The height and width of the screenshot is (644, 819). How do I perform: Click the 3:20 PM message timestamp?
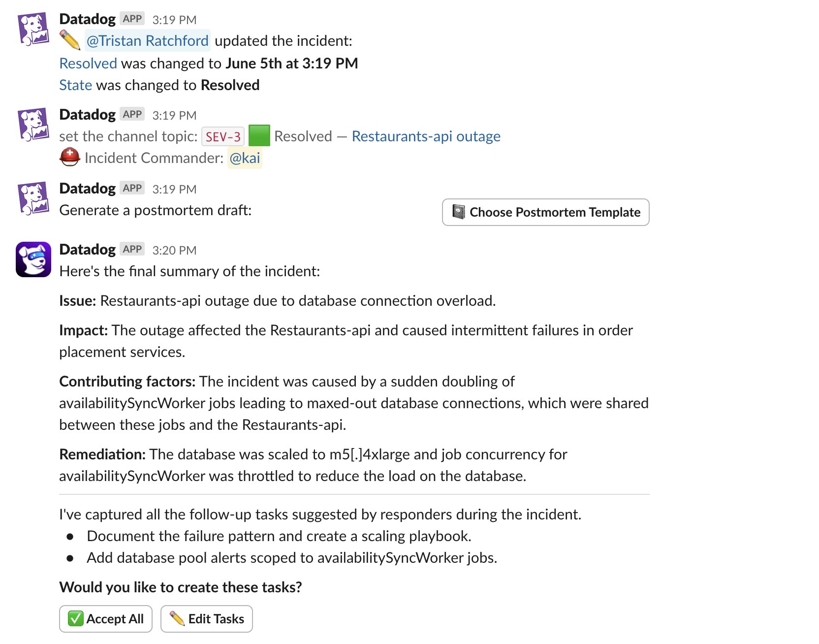coord(174,250)
